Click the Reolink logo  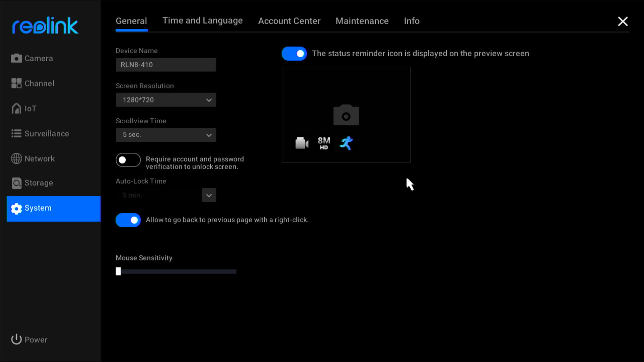(45, 25)
